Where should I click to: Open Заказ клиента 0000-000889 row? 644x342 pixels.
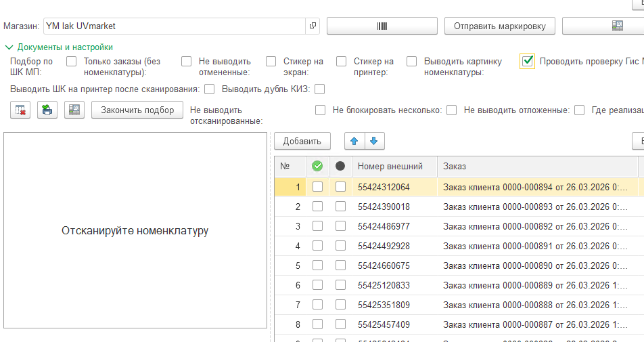[538, 285]
